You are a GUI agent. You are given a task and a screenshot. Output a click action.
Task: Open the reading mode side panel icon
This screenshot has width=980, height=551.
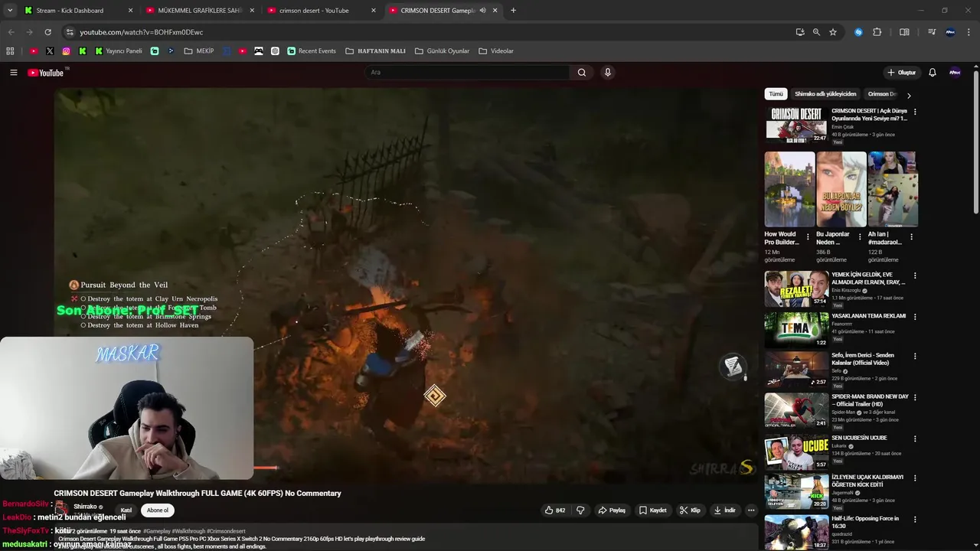904,32
